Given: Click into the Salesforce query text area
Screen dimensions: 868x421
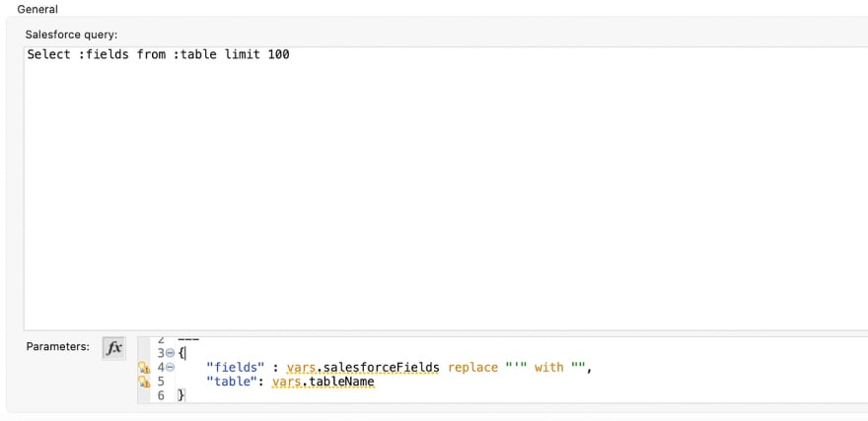Looking at the screenshot, I should click(x=446, y=188).
